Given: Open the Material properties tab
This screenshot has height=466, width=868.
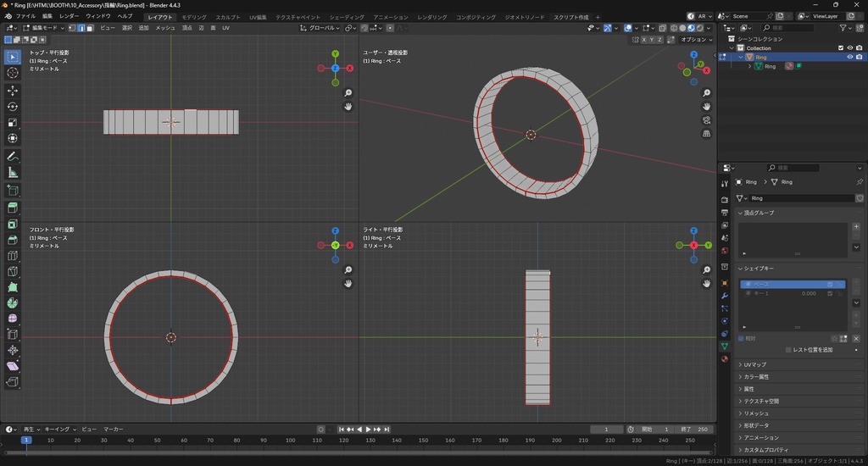Looking at the screenshot, I should tap(725, 359).
